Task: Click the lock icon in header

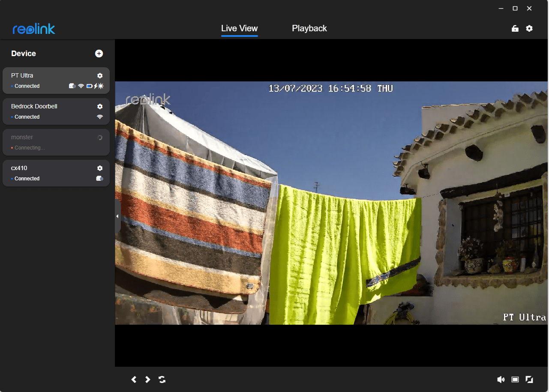Action: coord(515,29)
